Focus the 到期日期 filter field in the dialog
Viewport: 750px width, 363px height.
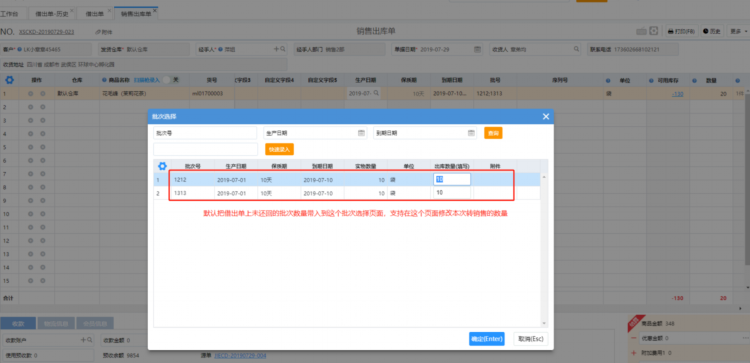point(425,133)
